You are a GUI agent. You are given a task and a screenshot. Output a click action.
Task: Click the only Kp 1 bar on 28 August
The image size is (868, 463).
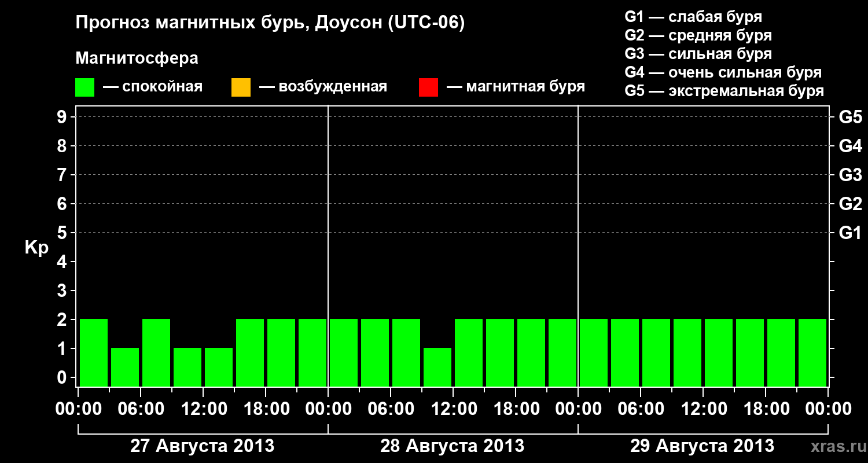click(437, 367)
